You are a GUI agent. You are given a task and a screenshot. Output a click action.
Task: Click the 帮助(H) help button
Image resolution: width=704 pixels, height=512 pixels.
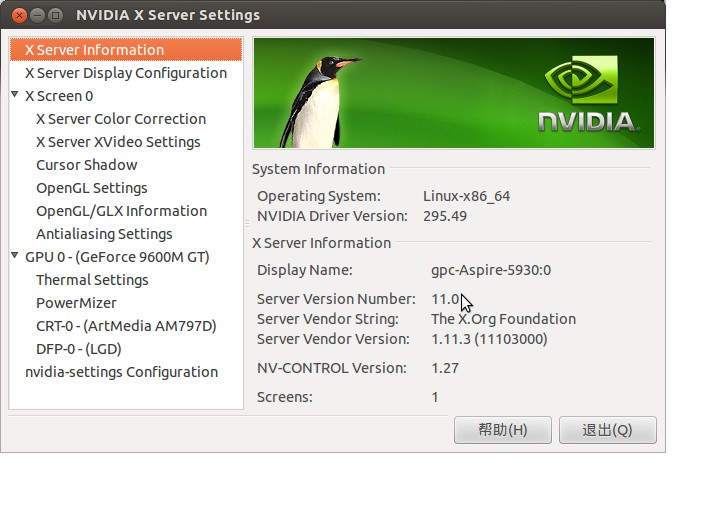502,430
